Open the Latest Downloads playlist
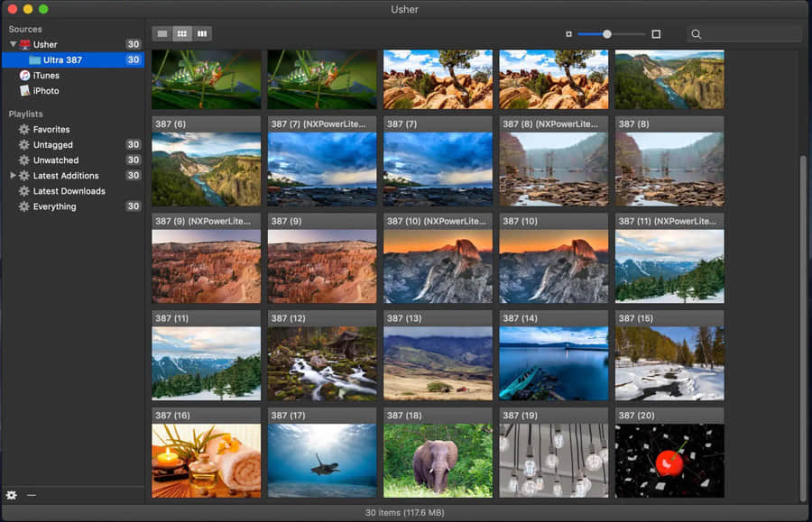 tap(69, 191)
